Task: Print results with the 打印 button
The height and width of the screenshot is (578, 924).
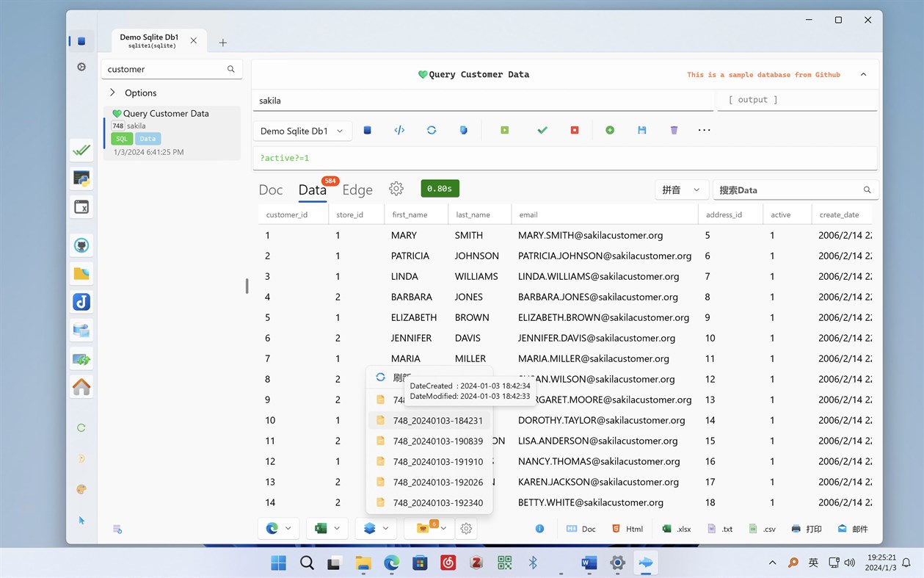Action: click(807, 529)
